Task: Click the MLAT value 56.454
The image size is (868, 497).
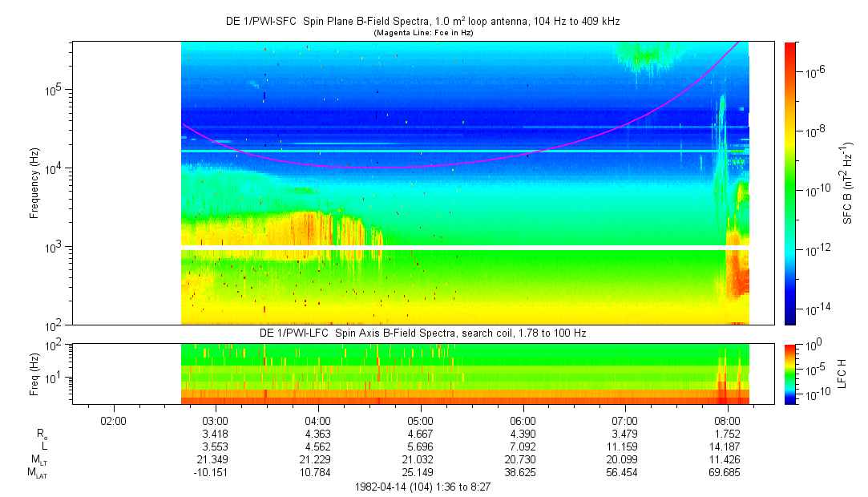Action: (x=624, y=473)
